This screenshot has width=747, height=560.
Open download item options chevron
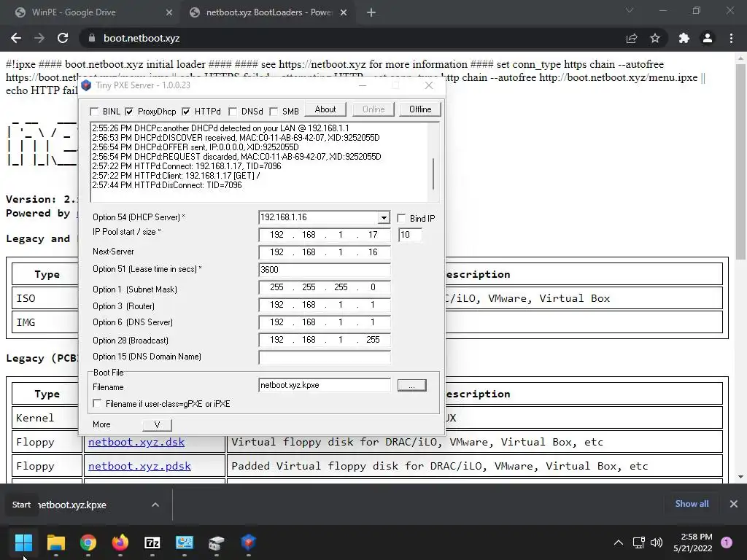[x=155, y=505]
